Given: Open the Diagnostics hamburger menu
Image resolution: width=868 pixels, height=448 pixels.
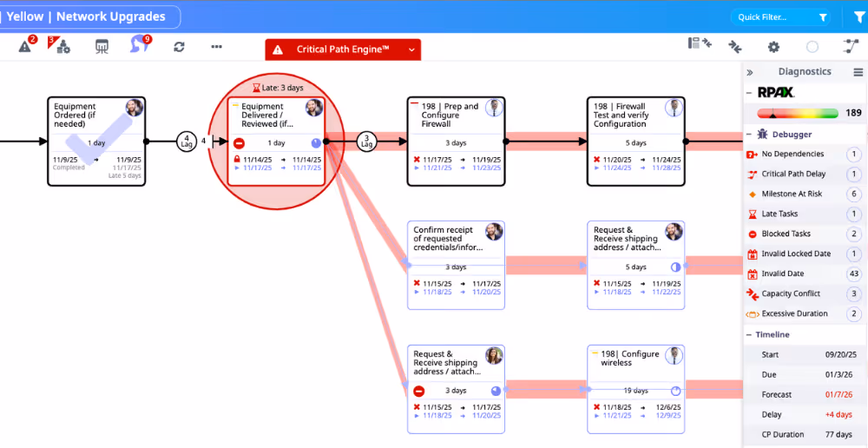Looking at the screenshot, I should 858,72.
